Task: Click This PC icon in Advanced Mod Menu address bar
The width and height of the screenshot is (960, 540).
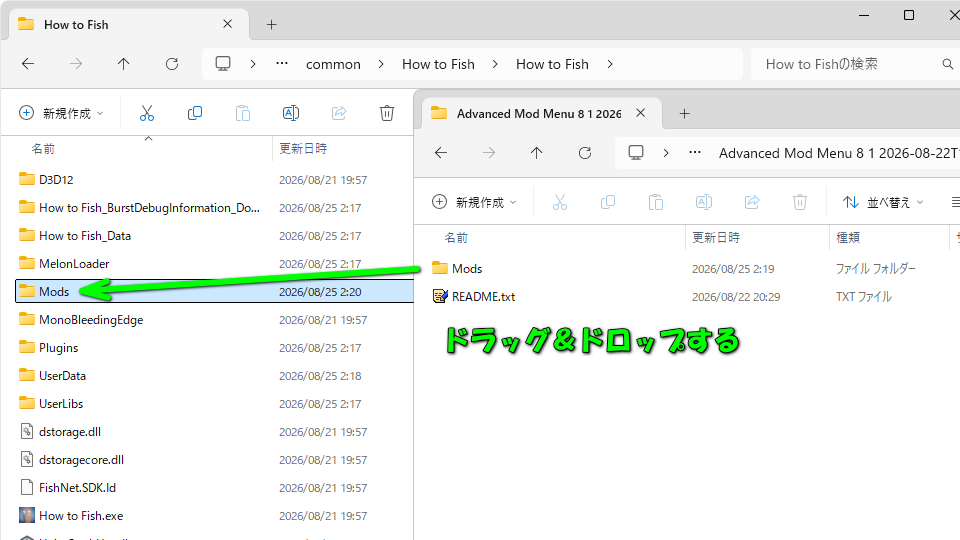Action: [636, 152]
